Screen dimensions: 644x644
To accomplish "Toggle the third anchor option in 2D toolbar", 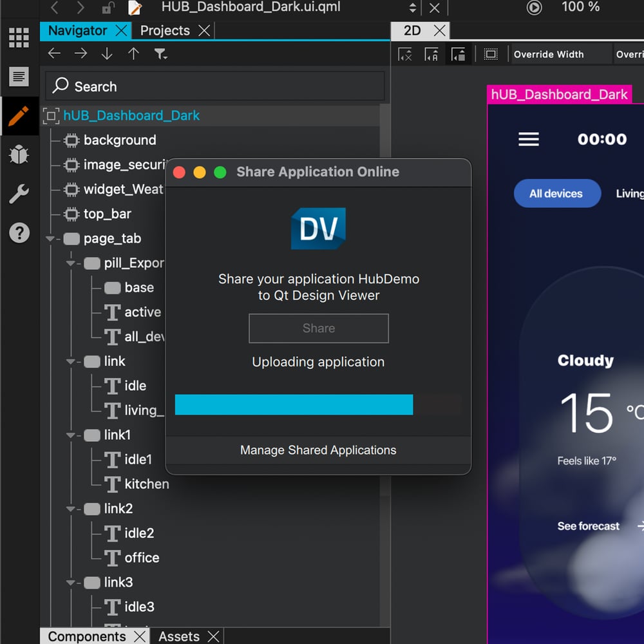I will coord(458,55).
